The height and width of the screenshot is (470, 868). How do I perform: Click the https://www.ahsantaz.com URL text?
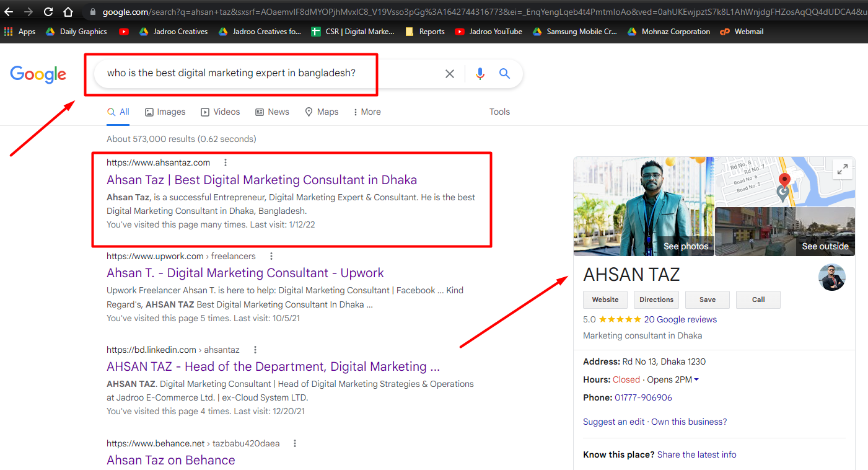pyautogui.click(x=158, y=162)
